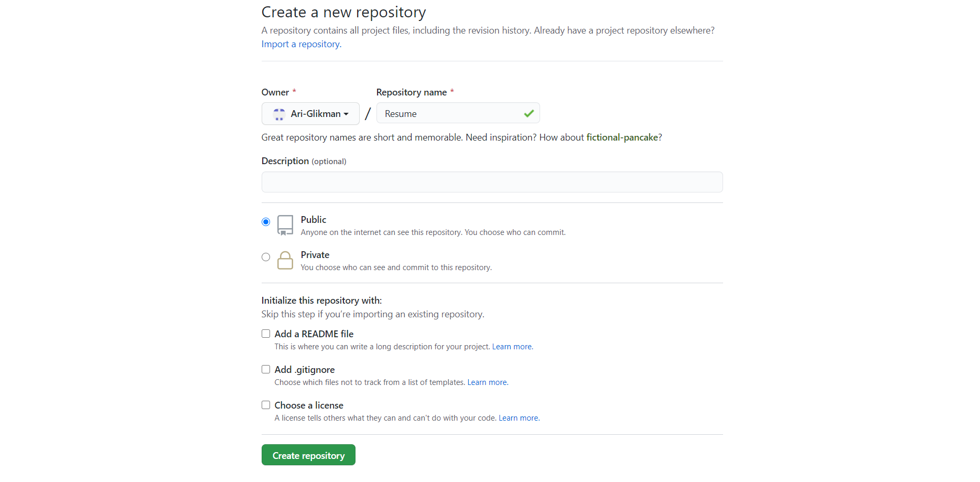This screenshot has width=980, height=482.
Task: Click the Import a repository link
Action: point(300,44)
